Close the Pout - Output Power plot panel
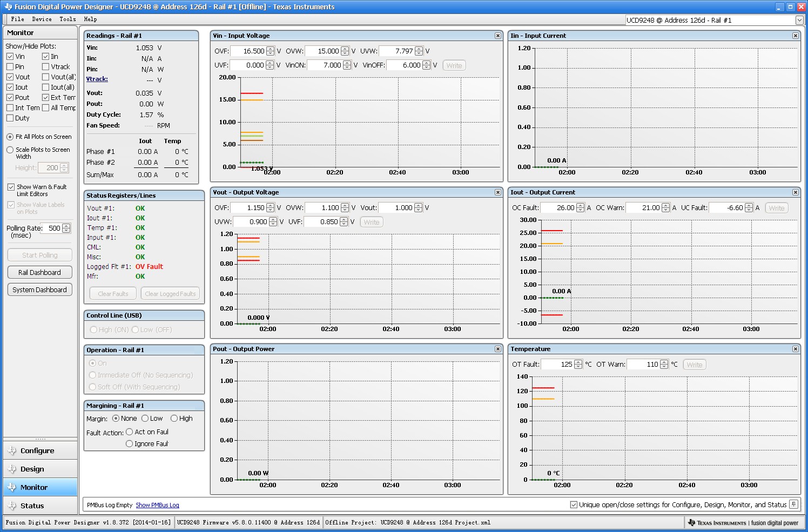The width and height of the screenshot is (808, 532). click(498, 349)
